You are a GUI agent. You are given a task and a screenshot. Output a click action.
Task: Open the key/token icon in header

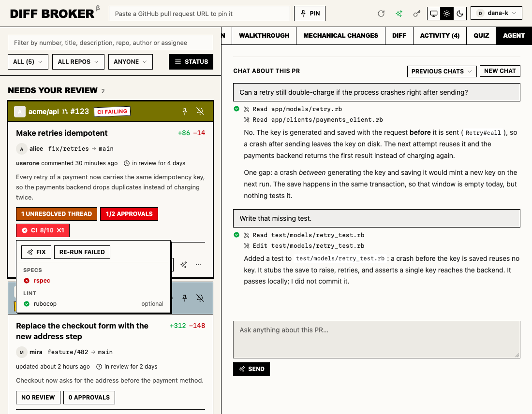point(416,14)
